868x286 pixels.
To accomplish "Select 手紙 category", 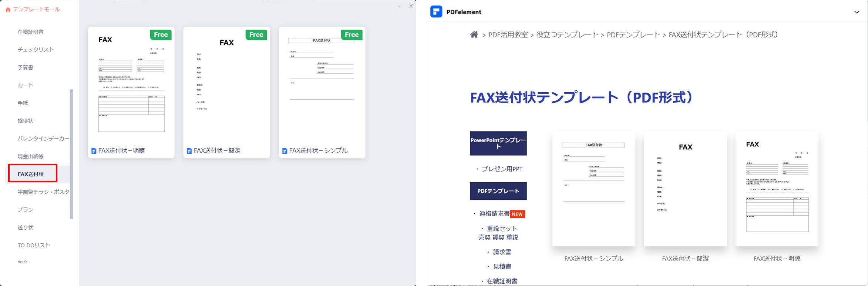I will click(23, 103).
